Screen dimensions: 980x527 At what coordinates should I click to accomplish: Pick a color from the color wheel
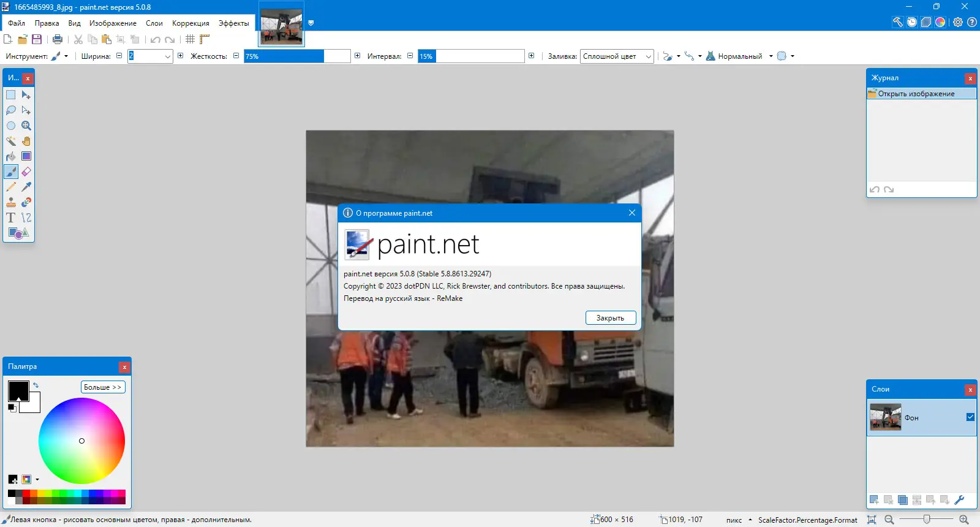(x=82, y=441)
